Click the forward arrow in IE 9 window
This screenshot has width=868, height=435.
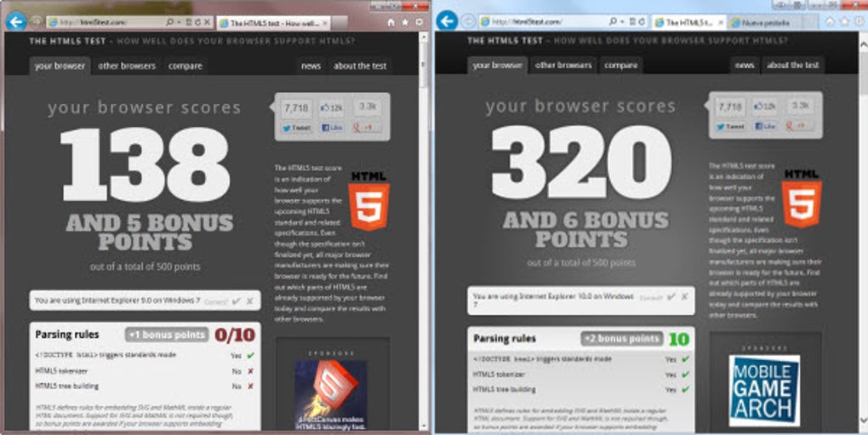point(36,22)
